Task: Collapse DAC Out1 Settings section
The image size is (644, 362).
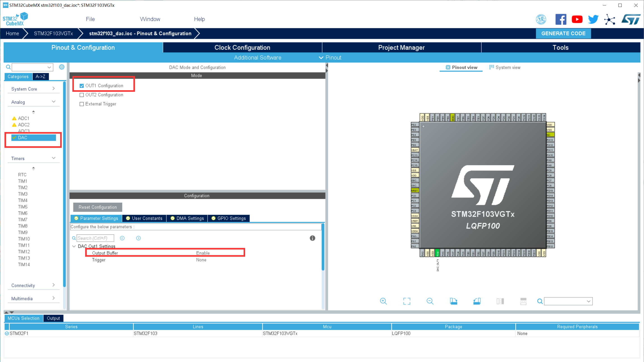Action: coord(74,246)
